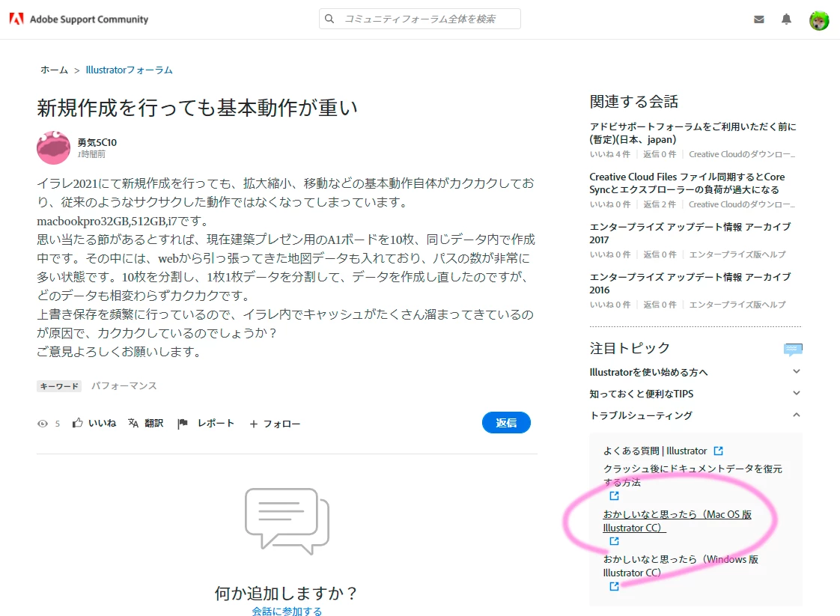Click レポート report label
840x616 pixels.
click(216, 423)
